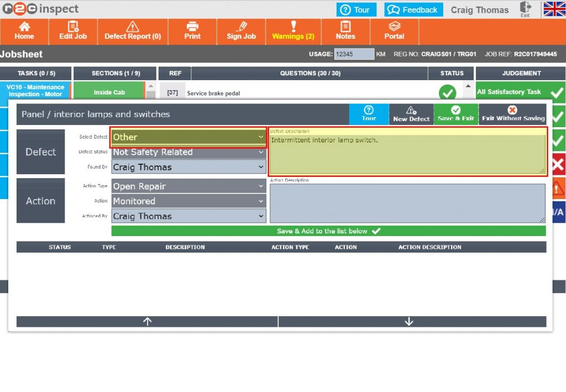The image size is (566, 392).
Task: Open the Notes panel
Action: (x=345, y=32)
